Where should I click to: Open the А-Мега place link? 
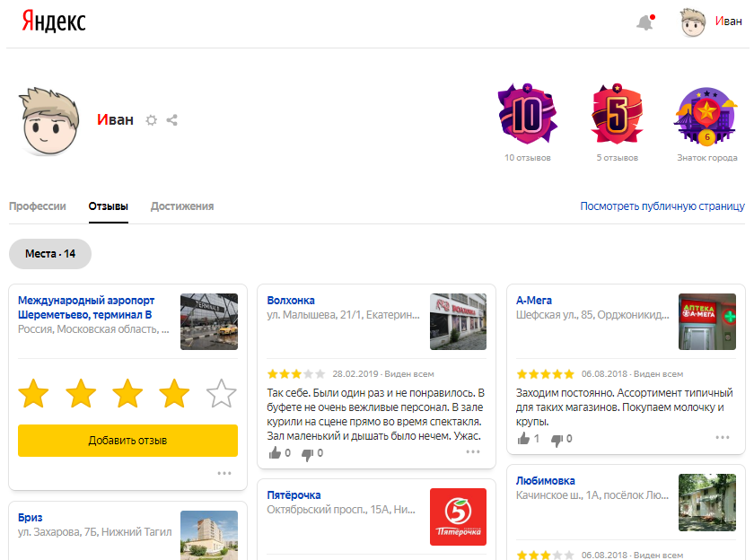point(534,301)
